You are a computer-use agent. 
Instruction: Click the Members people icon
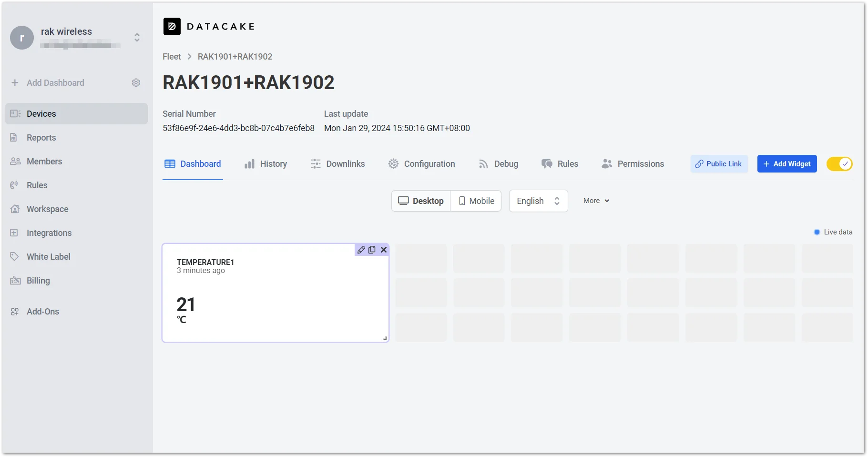coord(15,162)
